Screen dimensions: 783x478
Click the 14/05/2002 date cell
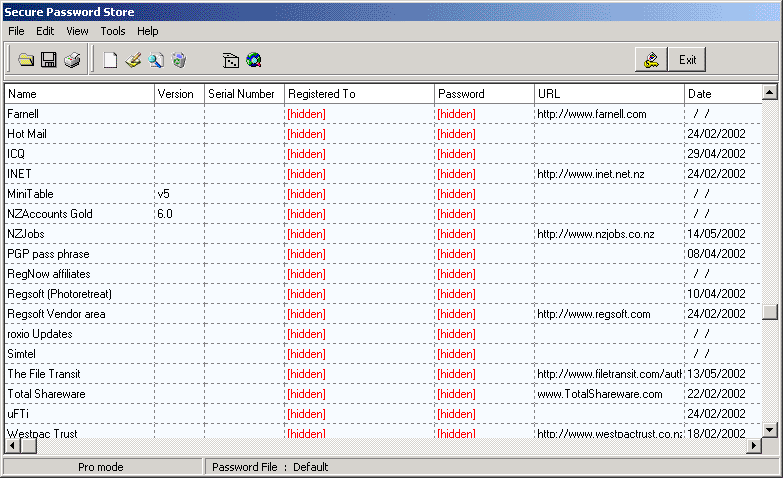point(723,234)
